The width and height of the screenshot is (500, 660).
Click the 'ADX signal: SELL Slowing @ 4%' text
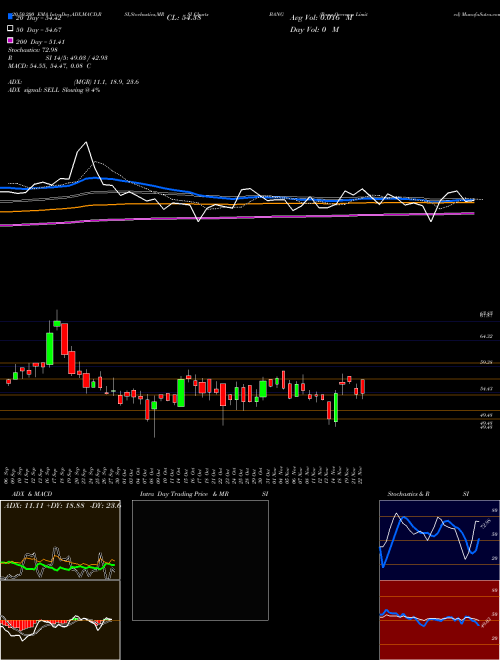click(54, 90)
